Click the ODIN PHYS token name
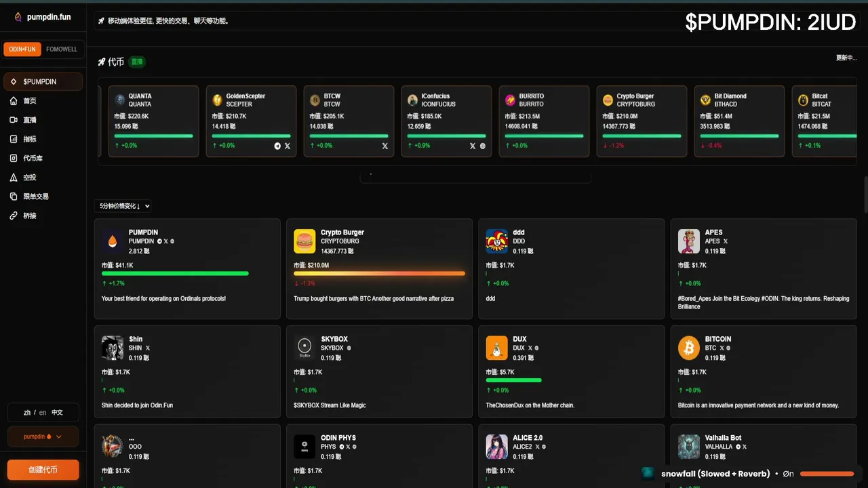868x488 pixels. [x=338, y=438]
